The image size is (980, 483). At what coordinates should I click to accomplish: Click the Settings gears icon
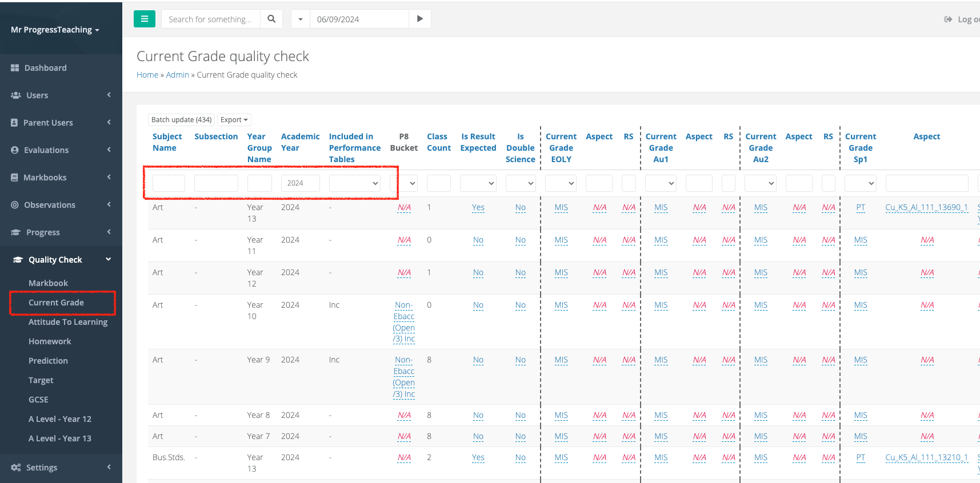(16, 468)
